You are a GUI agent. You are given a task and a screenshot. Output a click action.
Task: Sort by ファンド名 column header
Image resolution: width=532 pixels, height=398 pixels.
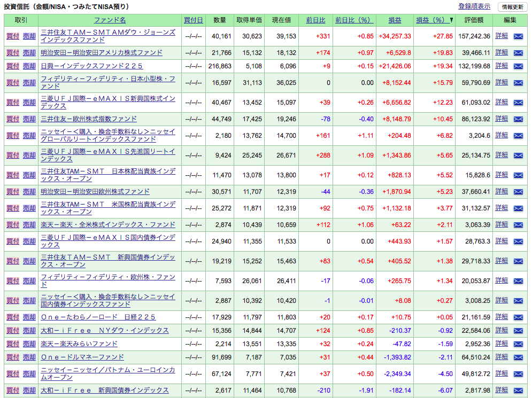click(110, 20)
